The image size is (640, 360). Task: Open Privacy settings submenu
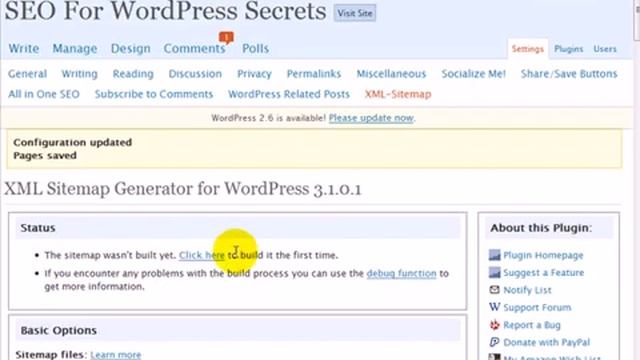(254, 74)
